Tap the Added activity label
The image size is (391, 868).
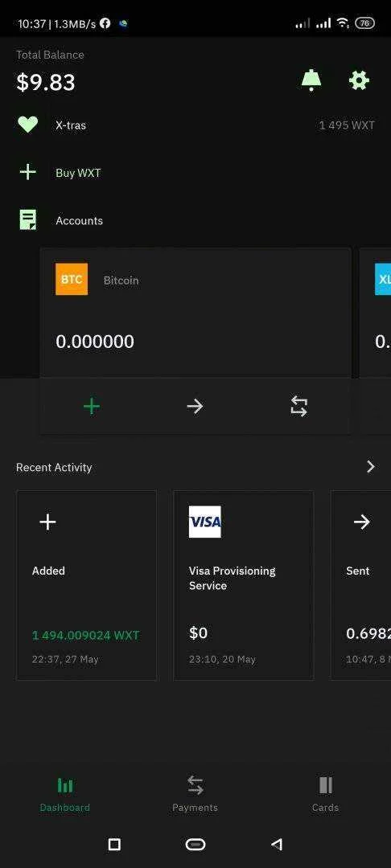(x=49, y=571)
